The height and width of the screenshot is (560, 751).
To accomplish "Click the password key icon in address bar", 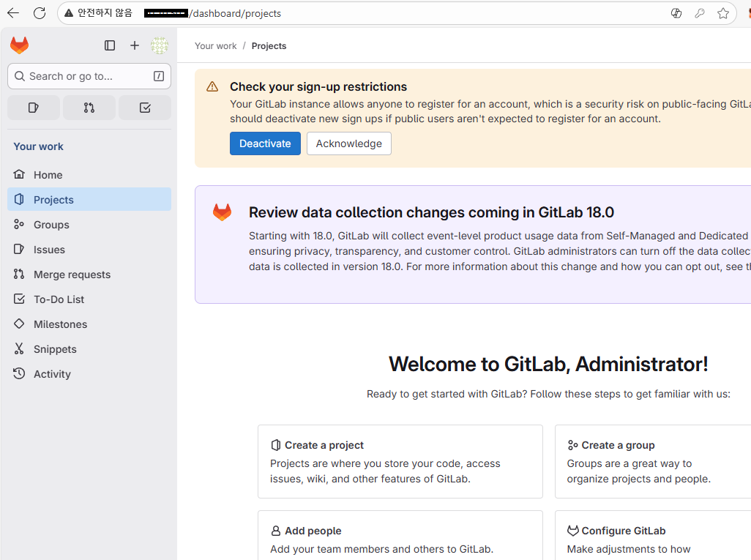I will click(x=700, y=13).
